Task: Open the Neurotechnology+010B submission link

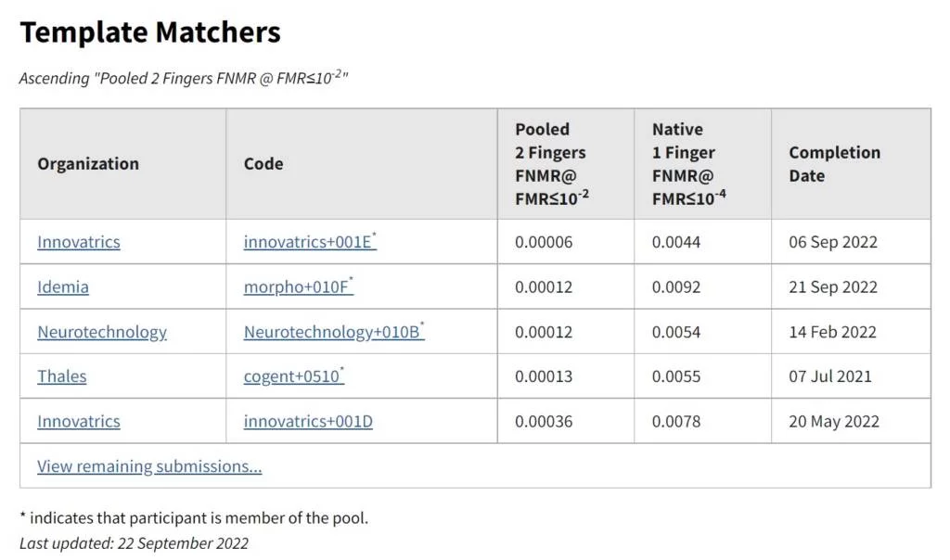Action: tap(331, 330)
